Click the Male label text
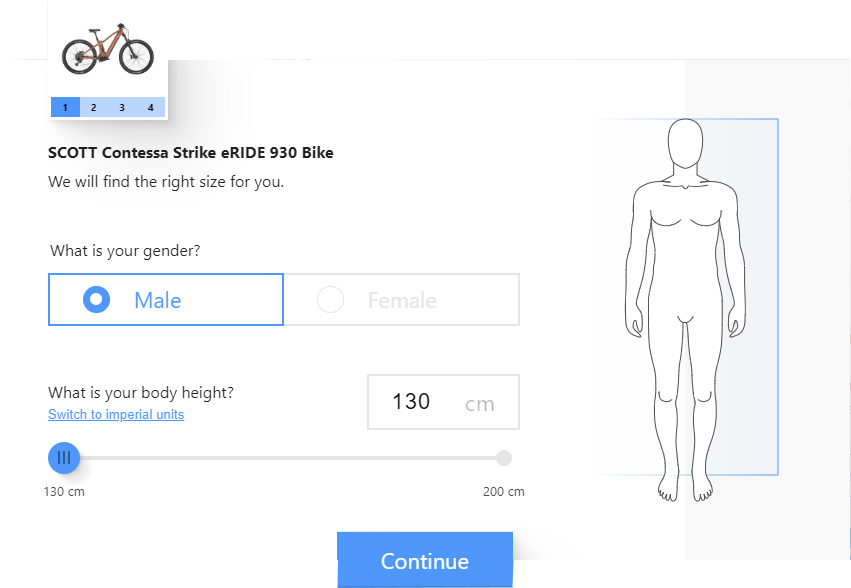 coord(157,300)
